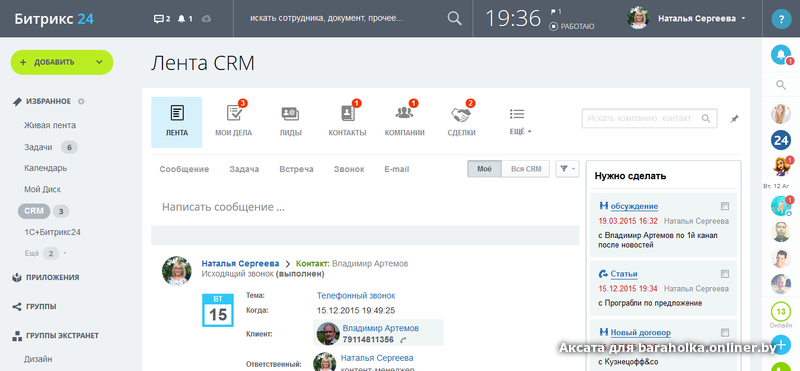The height and width of the screenshot is (371, 800).
Task: Select the Сообщение tab
Action: coord(184,169)
